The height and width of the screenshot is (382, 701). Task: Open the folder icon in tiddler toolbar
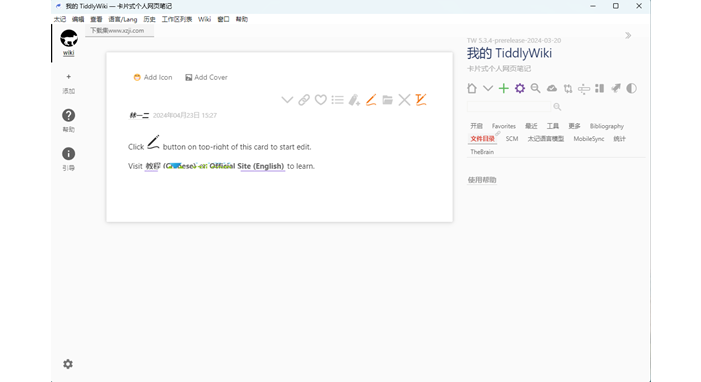388,100
